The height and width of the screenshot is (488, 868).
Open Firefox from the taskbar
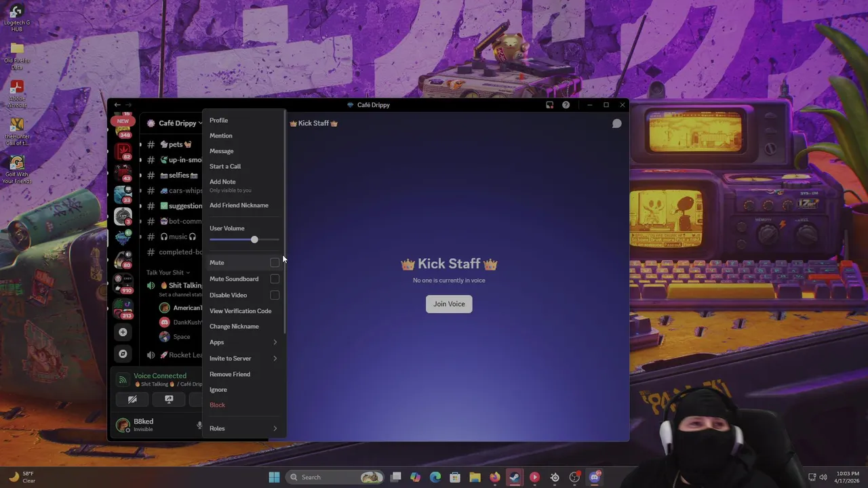[x=495, y=477]
